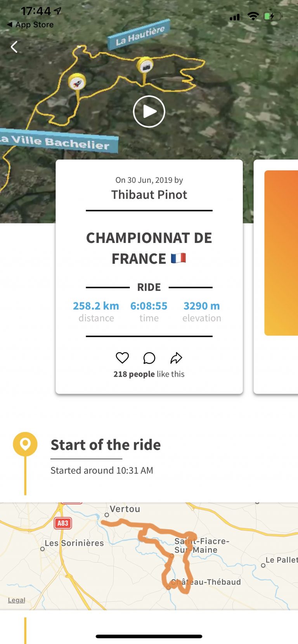Play the 3D route video
Image resolution: width=298 pixels, height=644 pixels.
pyautogui.click(x=149, y=112)
